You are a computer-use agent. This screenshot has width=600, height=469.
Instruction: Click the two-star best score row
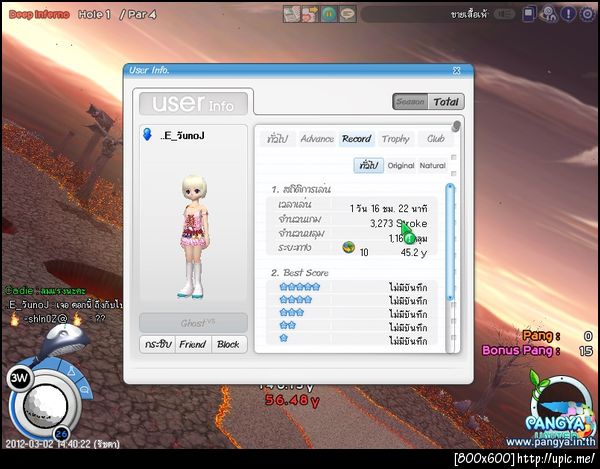click(352, 326)
